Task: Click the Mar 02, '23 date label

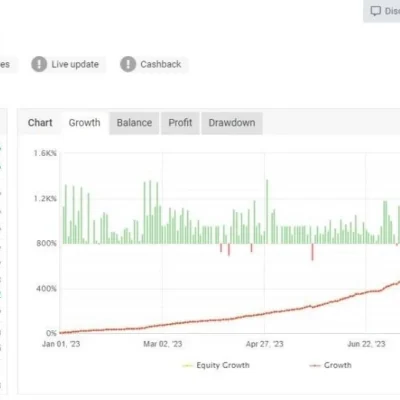Action: point(163,344)
